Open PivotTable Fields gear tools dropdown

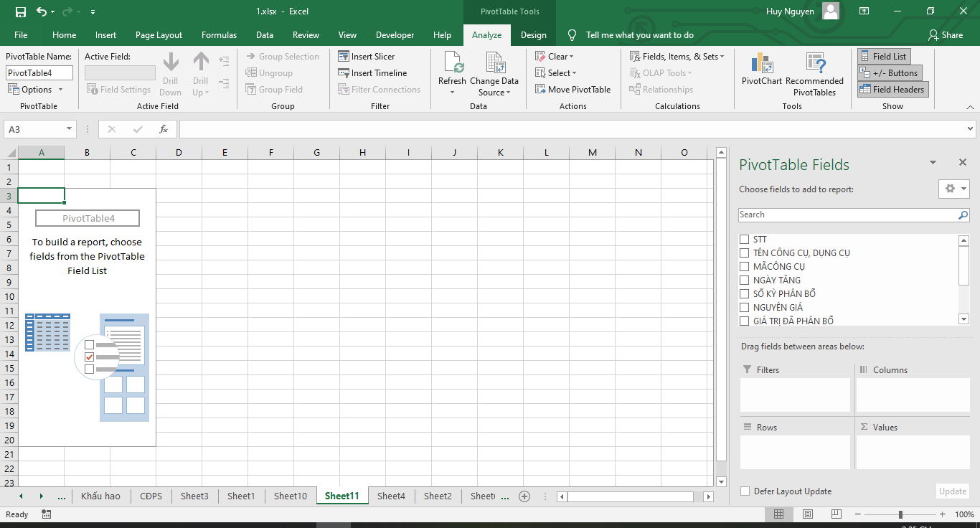[954, 189]
